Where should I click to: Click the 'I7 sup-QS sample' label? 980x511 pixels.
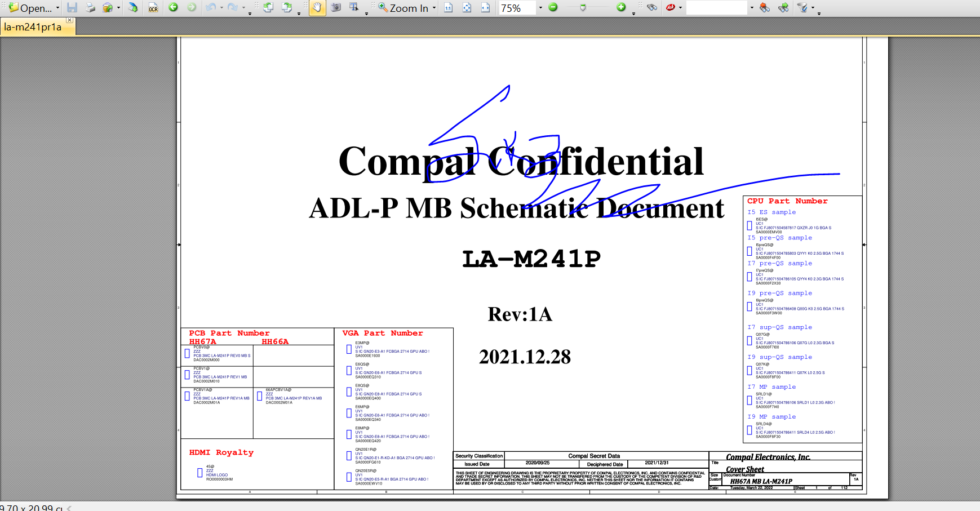[x=779, y=327]
